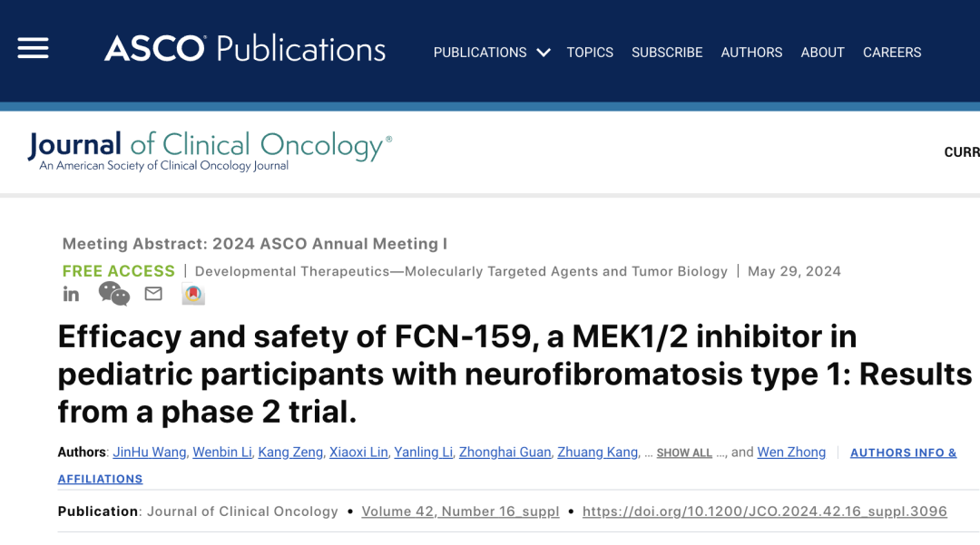Email this article using envelope icon
Screen dimensions: 980x545
tap(153, 294)
